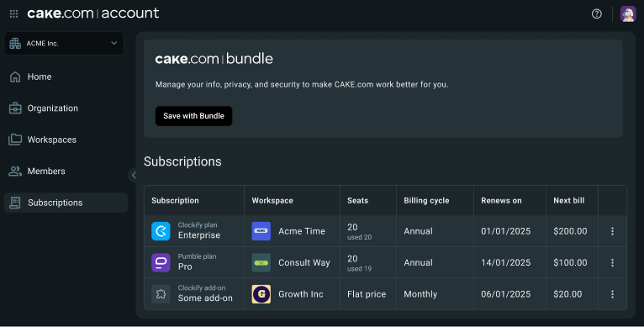Image resolution: width=644 pixels, height=327 pixels.
Task: Click the Annual billing cycle for Acme Time
Action: [x=418, y=231]
